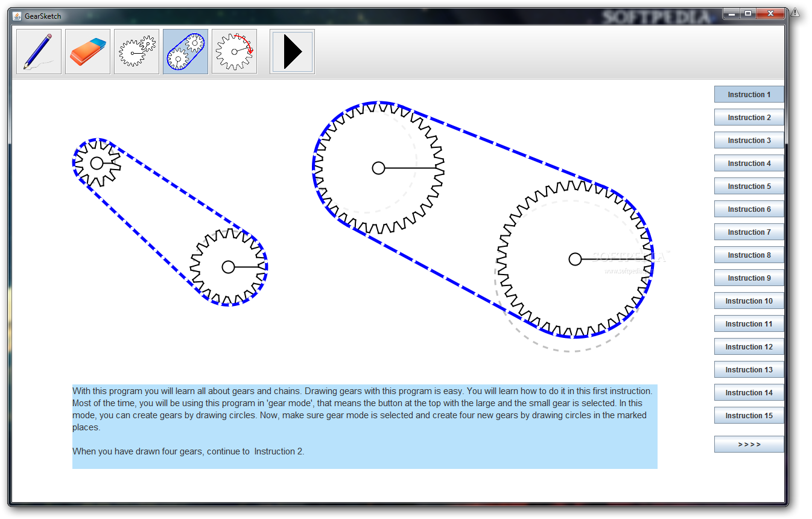
Task: Open Instruction 13
Action: coord(749,370)
